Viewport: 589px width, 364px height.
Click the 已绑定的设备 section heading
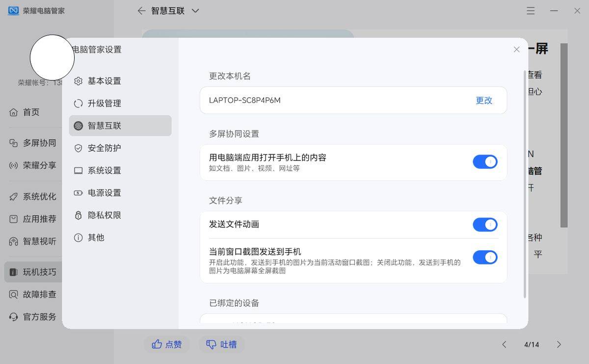click(234, 303)
